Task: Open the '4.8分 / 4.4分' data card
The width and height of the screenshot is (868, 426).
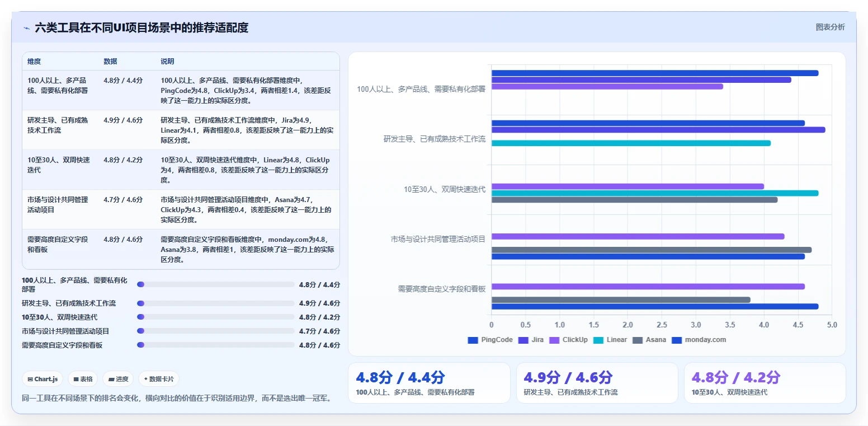Action: [429, 383]
